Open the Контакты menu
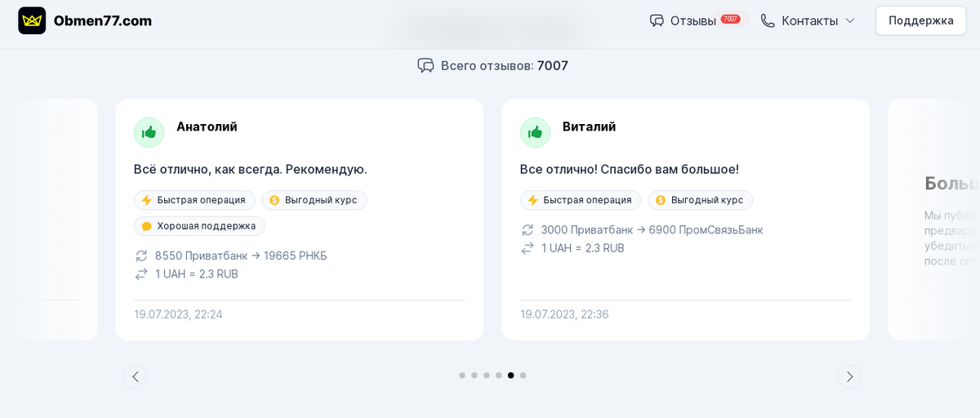980x418 pixels. (808, 20)
